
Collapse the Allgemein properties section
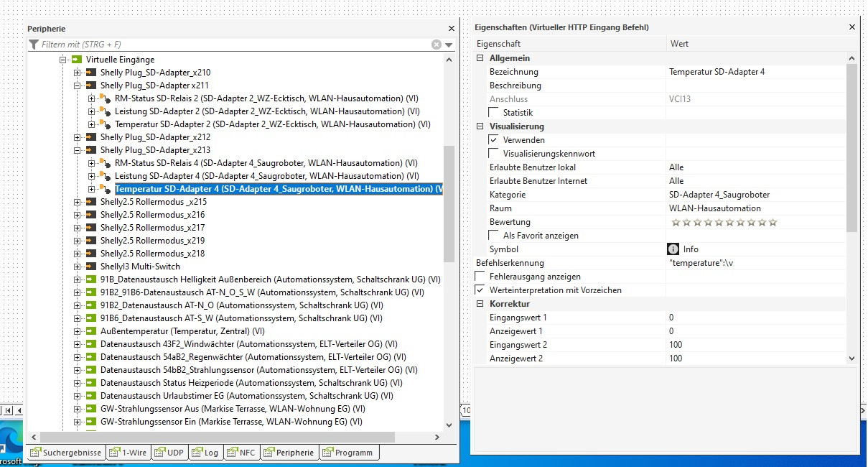(480, 58)
